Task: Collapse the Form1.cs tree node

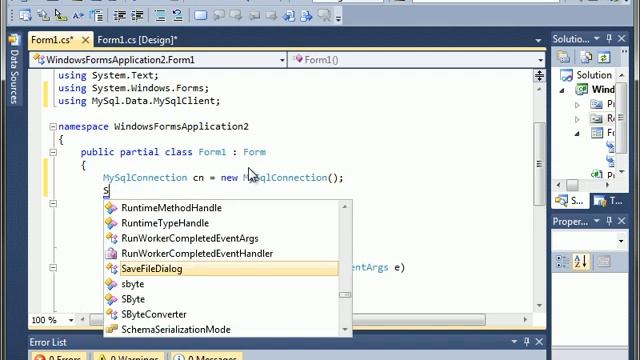Action: coord(577,133)
